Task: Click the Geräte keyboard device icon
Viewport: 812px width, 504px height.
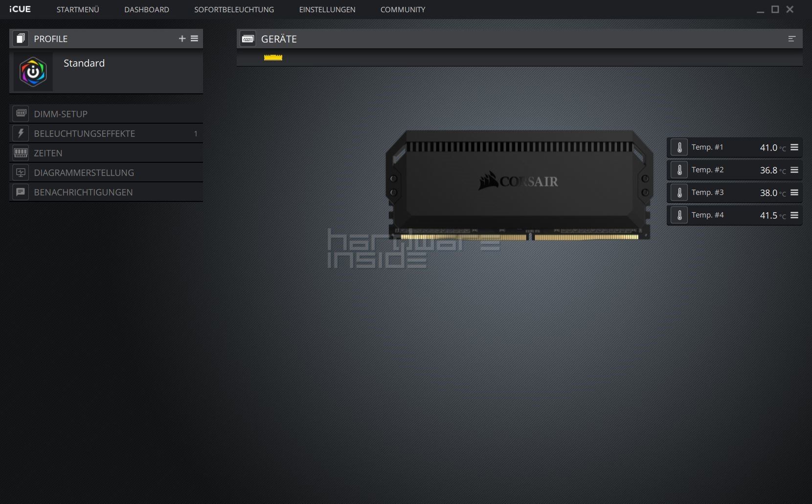Action: coord(248,39)
